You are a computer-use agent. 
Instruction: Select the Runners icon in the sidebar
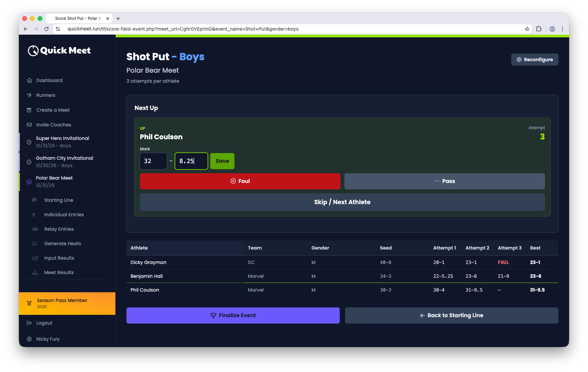click(30, 95)
